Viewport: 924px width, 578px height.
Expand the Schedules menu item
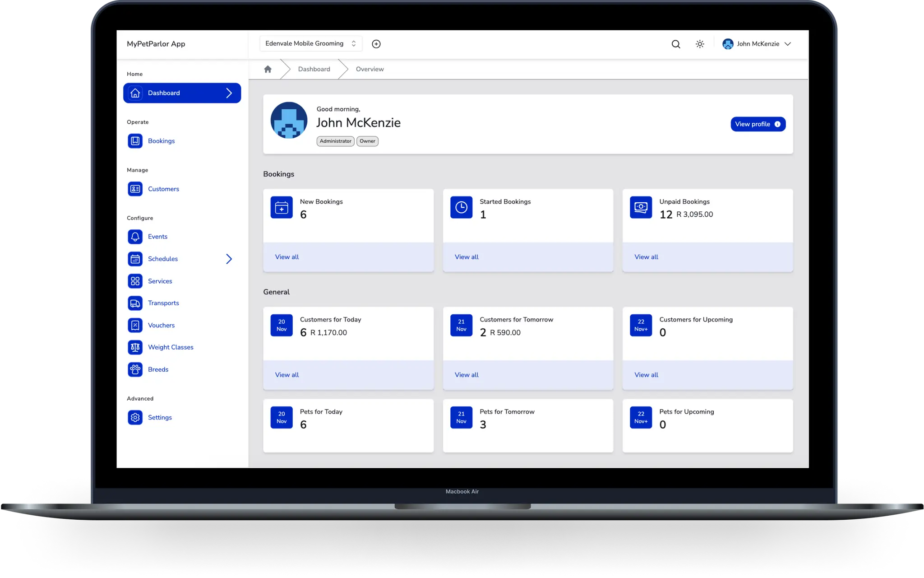[230, 258]
